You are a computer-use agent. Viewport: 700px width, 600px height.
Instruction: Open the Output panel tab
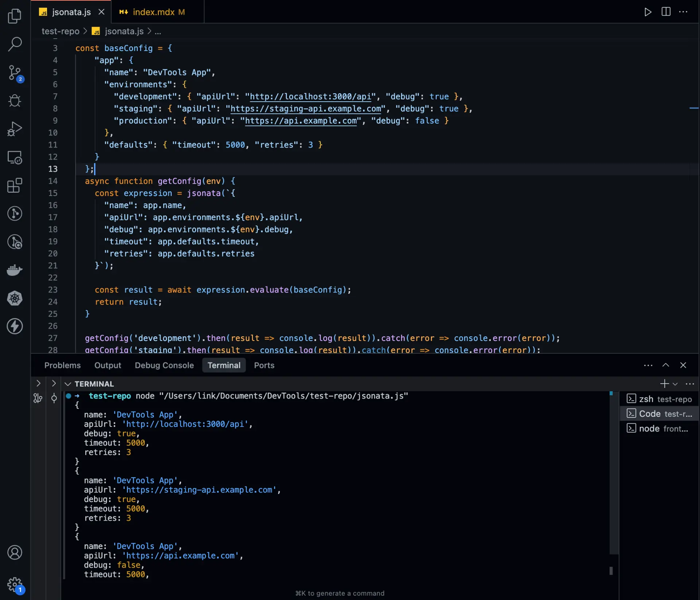click(x=108, y=365)
